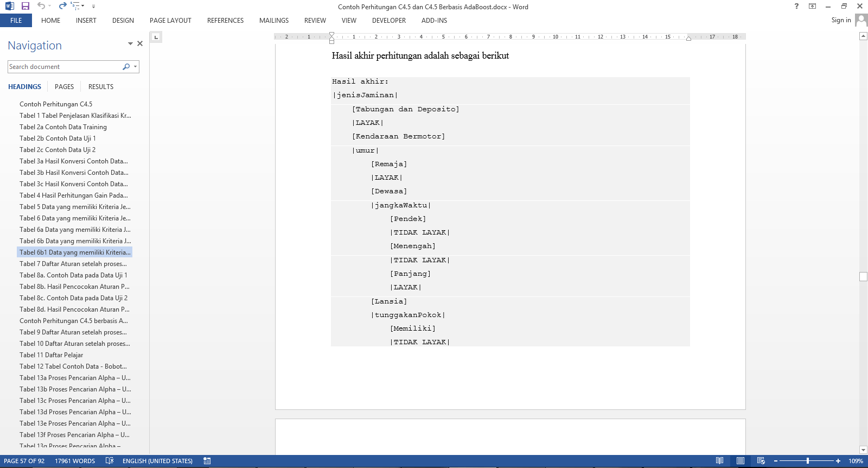Toggle the Print Layout view button

[x=740, y=461]
